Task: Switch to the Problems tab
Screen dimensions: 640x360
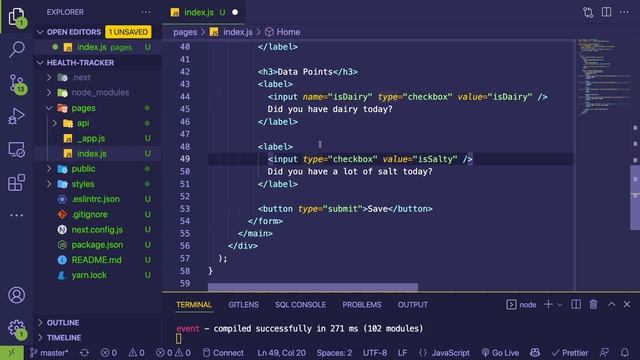Action: coord(362,304)
